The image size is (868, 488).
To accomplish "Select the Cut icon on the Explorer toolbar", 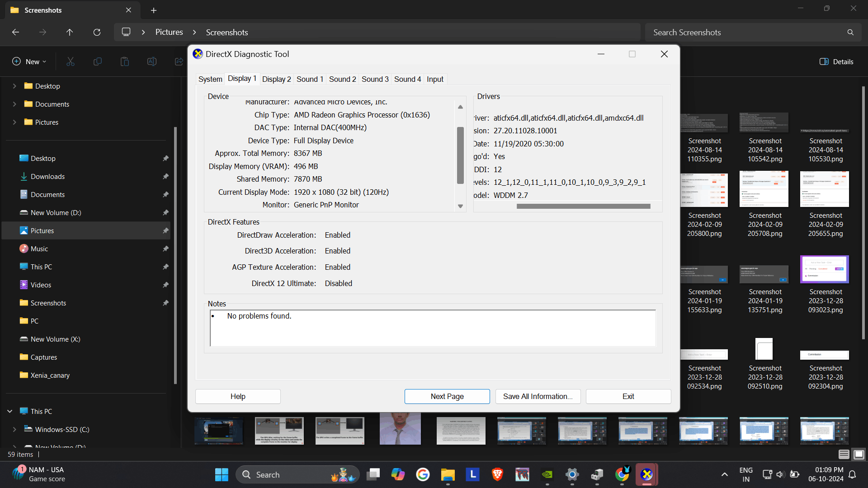I will [70, 61].
